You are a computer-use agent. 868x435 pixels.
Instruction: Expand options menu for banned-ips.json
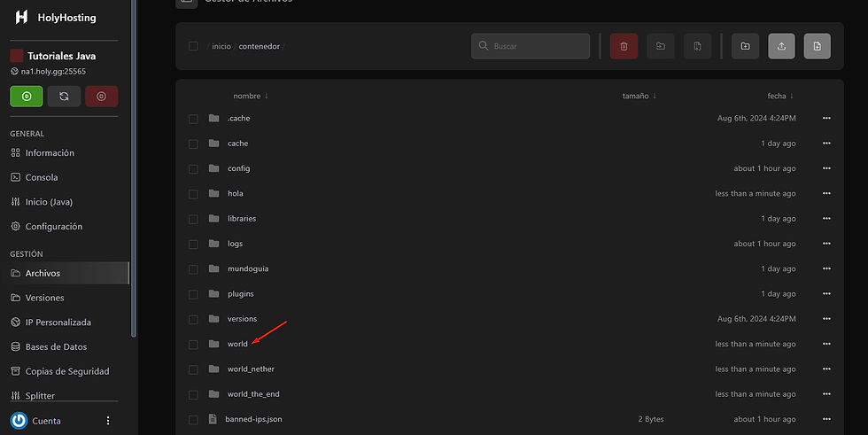(x=826, y=419)
